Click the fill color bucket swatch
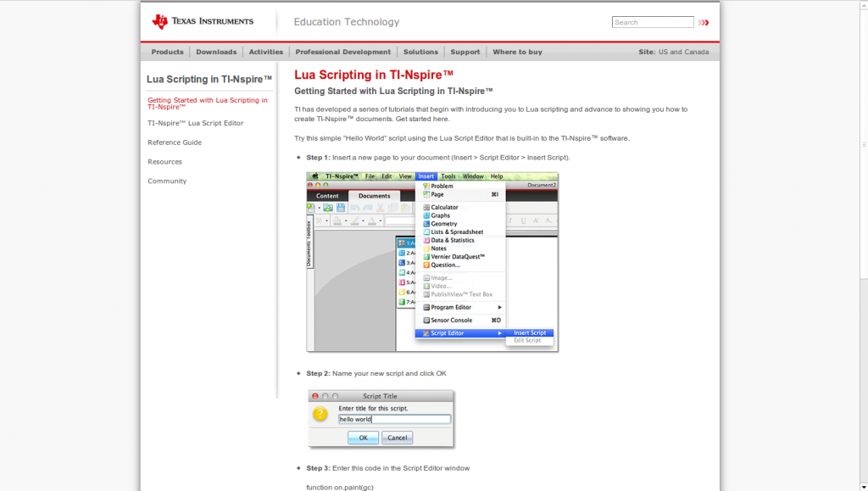Screen dimensions: 868x491 (x=337, y=220)
